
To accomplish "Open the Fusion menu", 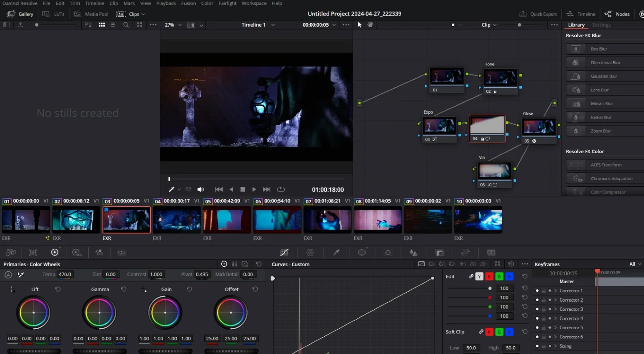I will click(188, 3).
